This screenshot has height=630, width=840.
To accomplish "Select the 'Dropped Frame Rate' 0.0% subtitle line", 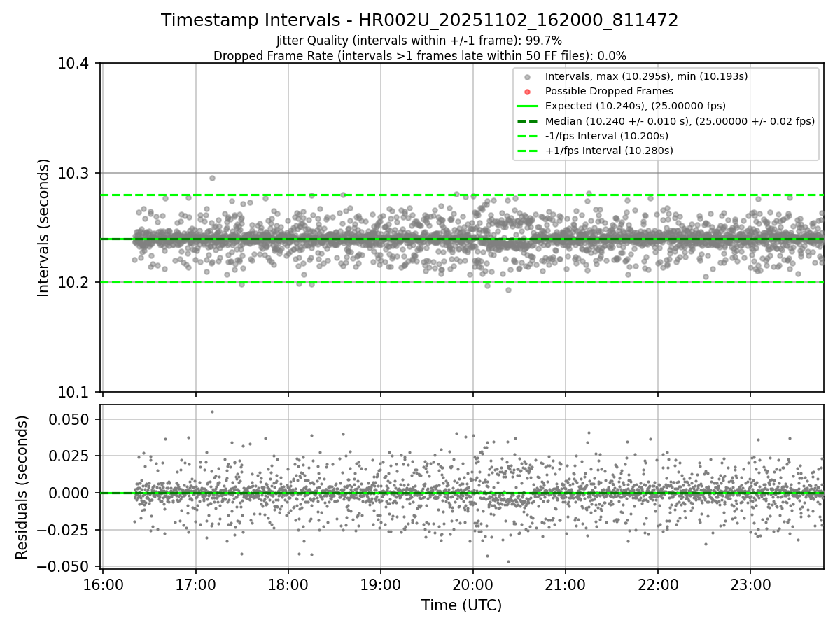I will 420,56.
